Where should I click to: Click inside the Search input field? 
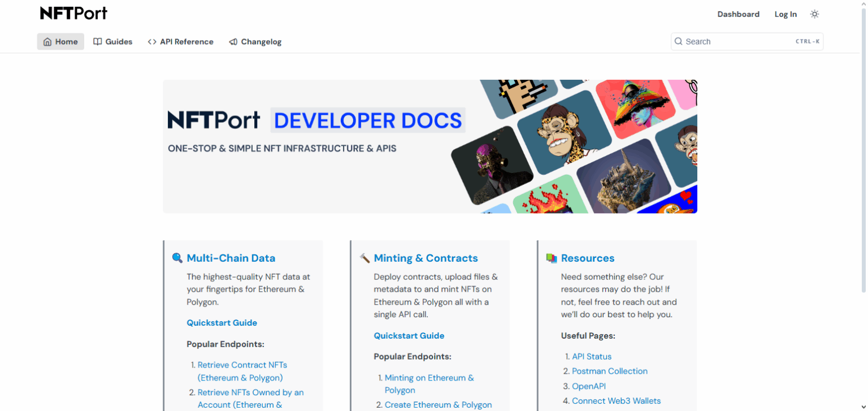tap(735, 41)
